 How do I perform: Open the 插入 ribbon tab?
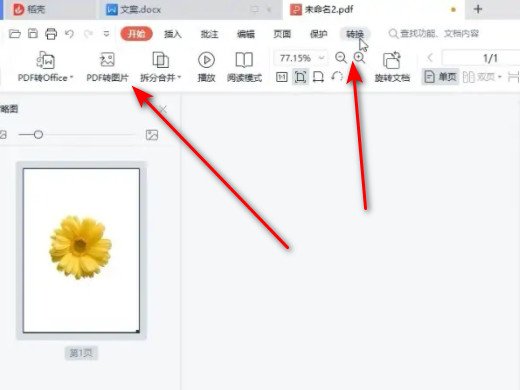click(x=173, y=34)
